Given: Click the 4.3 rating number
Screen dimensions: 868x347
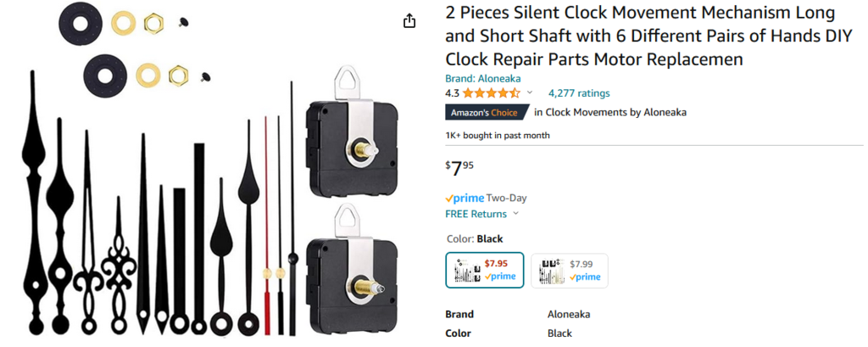Looking at the screenshot, I should [x=452, y=93].
